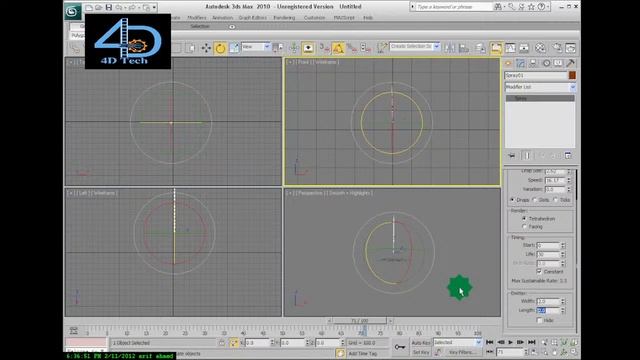Click the Start timing field
This screenshot has height=360, width=640.
point(548,245)
